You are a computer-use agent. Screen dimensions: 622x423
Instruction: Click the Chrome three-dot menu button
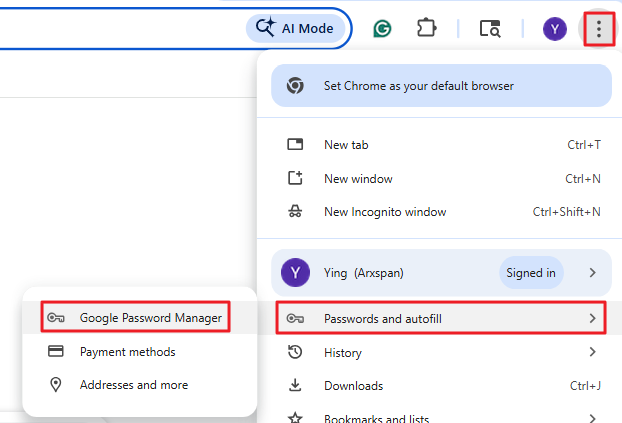(x=598, y=29)
